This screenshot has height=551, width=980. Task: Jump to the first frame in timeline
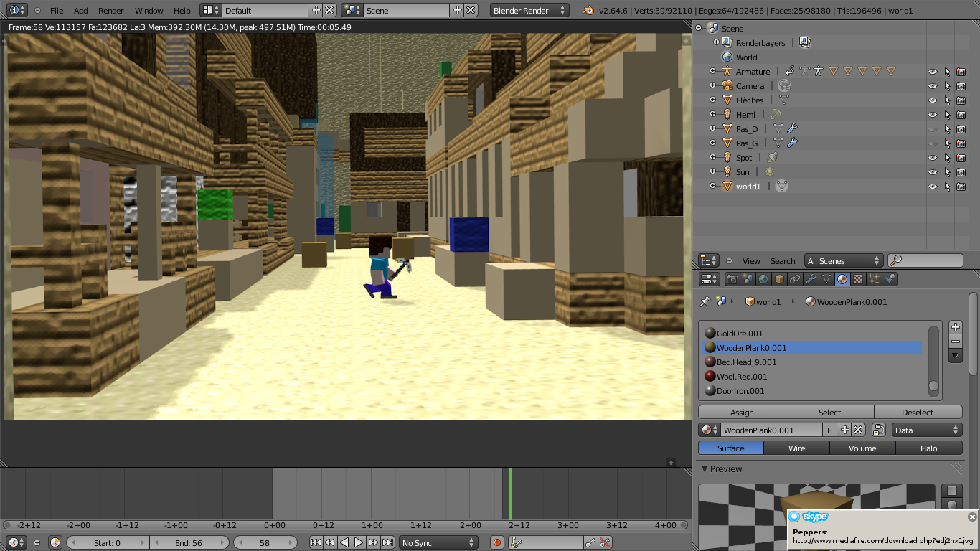pyautogui.click(x=316, y=543)
